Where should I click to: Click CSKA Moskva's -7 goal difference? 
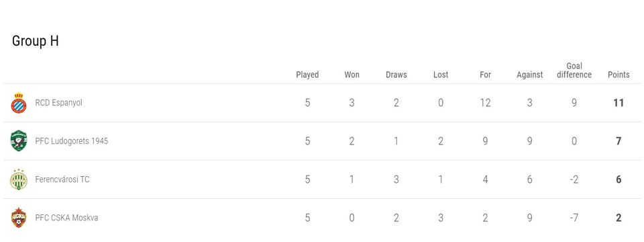coord(574,218)
